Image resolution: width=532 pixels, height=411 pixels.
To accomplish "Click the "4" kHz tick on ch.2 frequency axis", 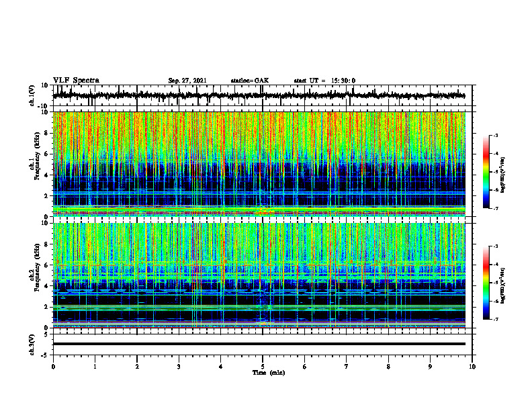I will coord(46,286).
